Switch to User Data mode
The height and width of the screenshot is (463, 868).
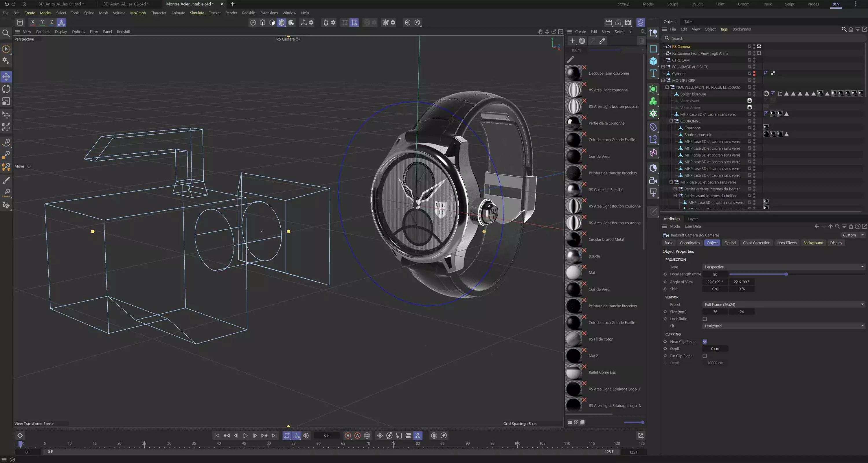(x=693, y=226)
